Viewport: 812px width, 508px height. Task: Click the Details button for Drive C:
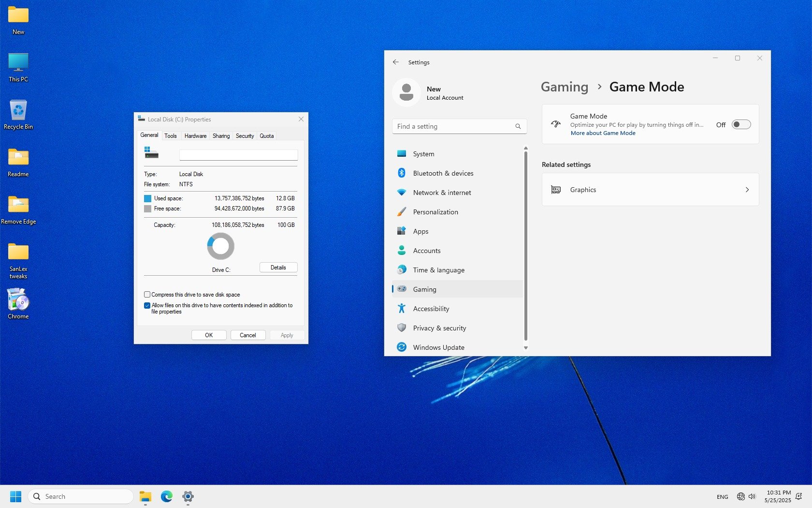tap(278, 268)
